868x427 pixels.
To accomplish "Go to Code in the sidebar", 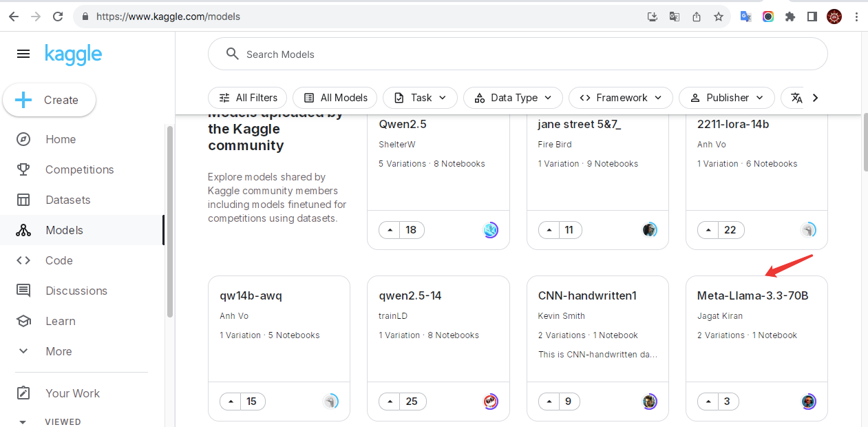I will [x=83, y=260].
